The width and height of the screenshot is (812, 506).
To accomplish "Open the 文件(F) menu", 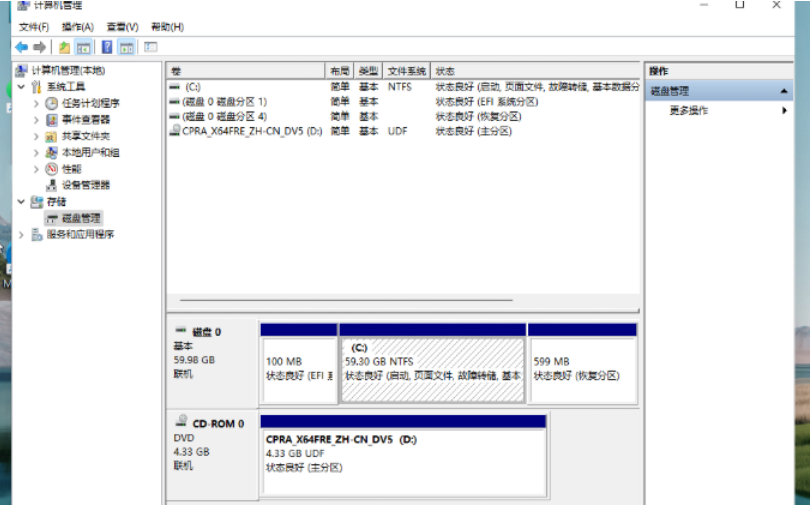I will [34, 27].
